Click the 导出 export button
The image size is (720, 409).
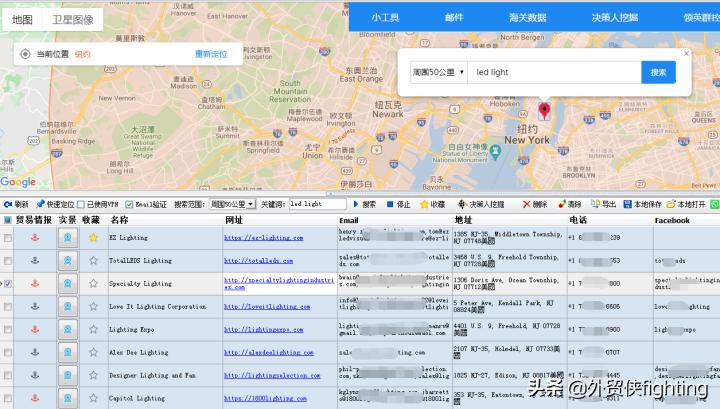coord(604,204)
